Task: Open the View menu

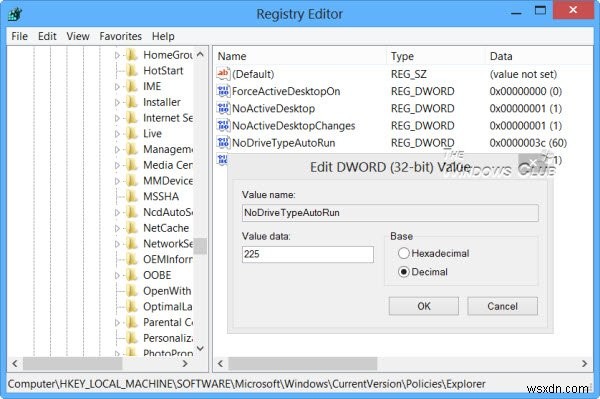Action: [x=78, y=36]
